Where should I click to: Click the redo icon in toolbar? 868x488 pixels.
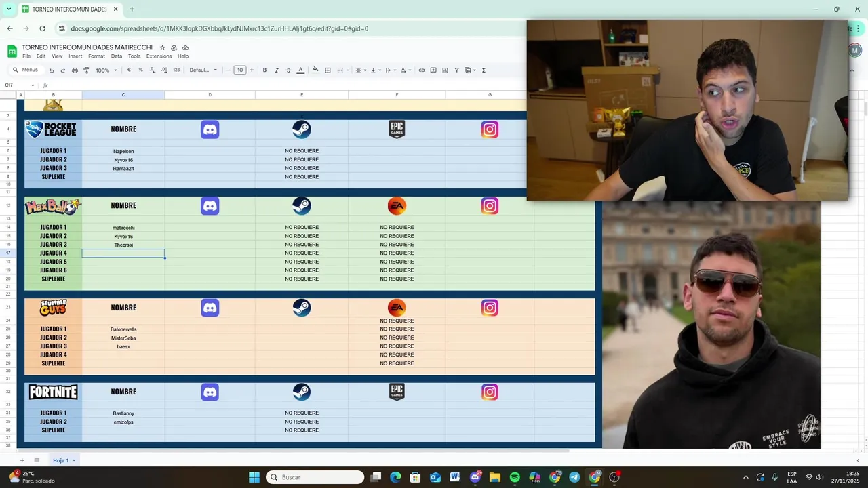point(63,70)
